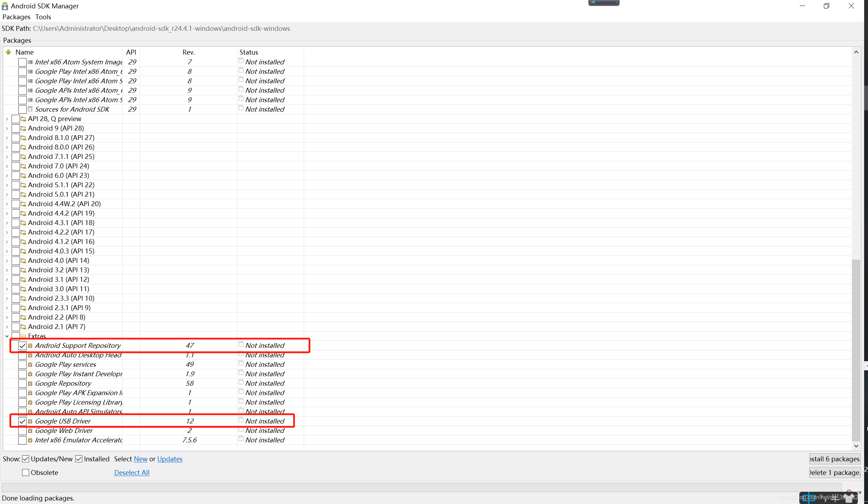Toggle the Updates/New show filter checkbox

(x=26, y=459)
